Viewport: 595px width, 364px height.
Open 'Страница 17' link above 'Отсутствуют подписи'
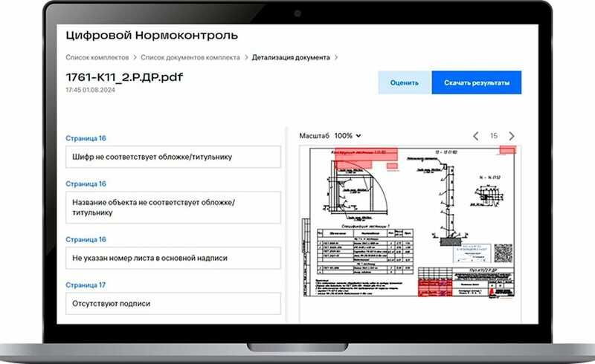(x=86, y=285)
